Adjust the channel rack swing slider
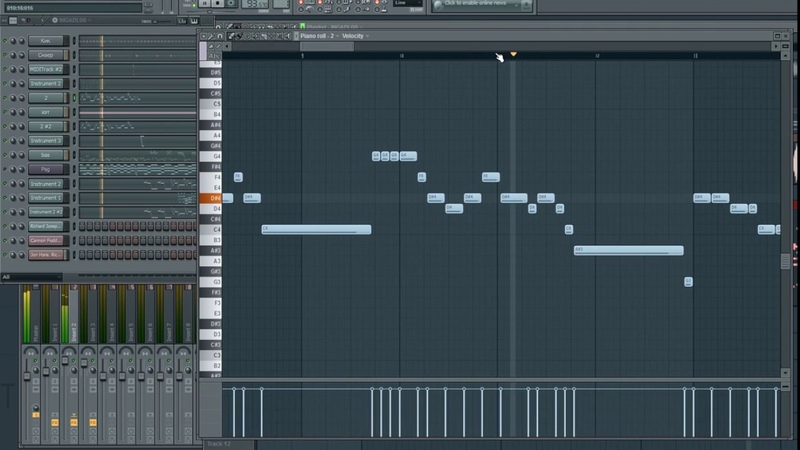Screen dimensions: 800x450 [153, 21]
